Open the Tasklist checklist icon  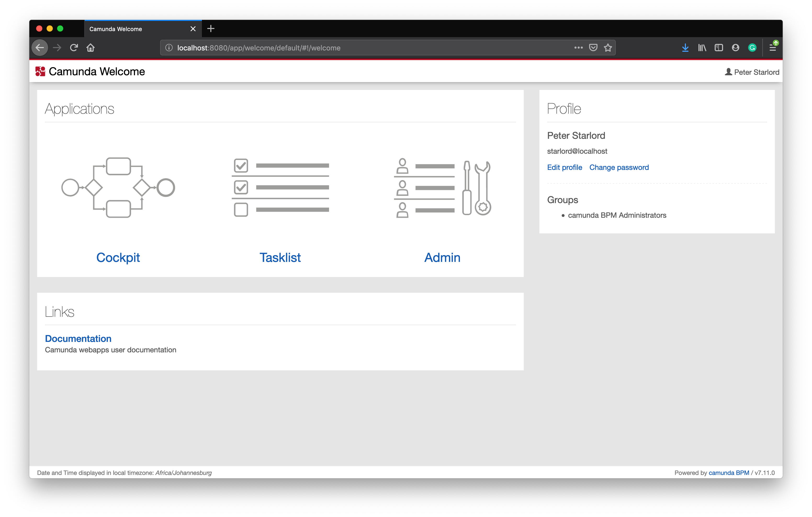[x=280, y=187]
